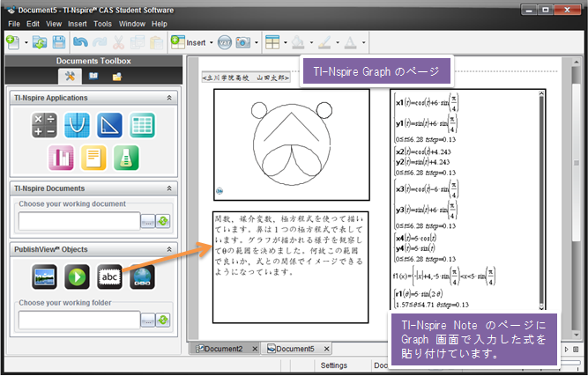Collapse the PublishView Objects section
Screen dimensions: 588x376
click(169, 249)
